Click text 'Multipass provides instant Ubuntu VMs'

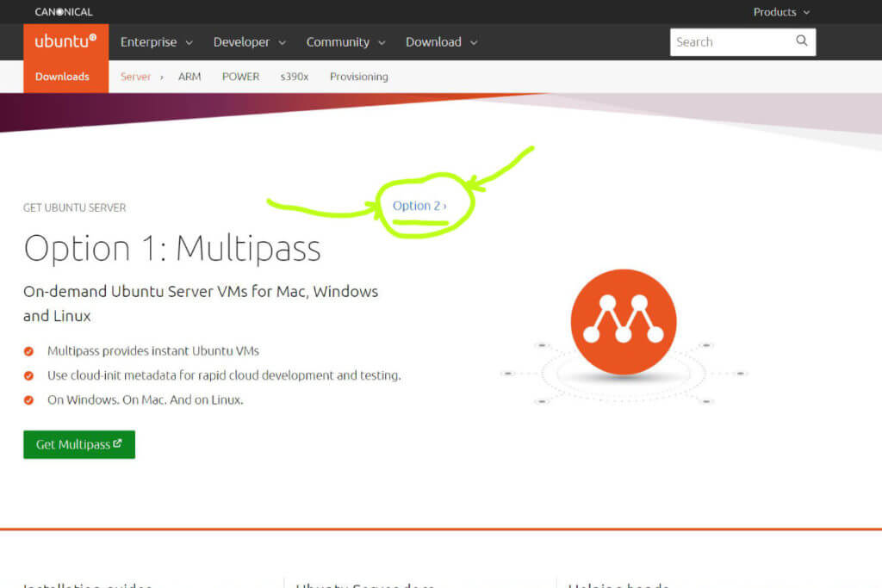point(153,350)
